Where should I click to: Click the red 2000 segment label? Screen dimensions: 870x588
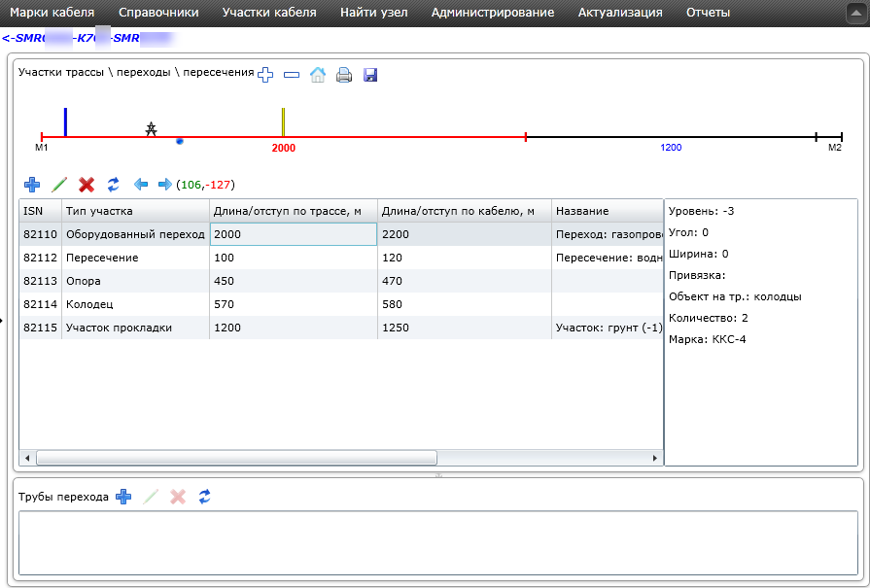pyautogui.click(x=284, y=148)
